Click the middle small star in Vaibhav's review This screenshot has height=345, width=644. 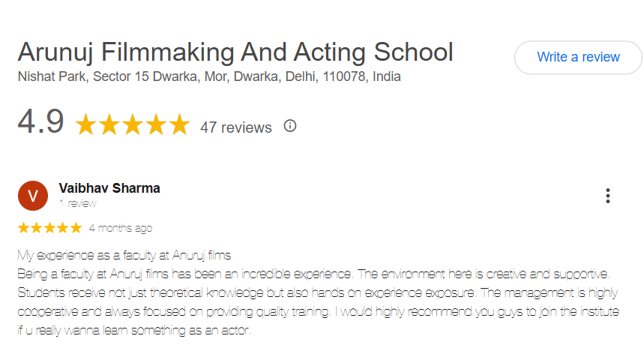coord(49,227)
